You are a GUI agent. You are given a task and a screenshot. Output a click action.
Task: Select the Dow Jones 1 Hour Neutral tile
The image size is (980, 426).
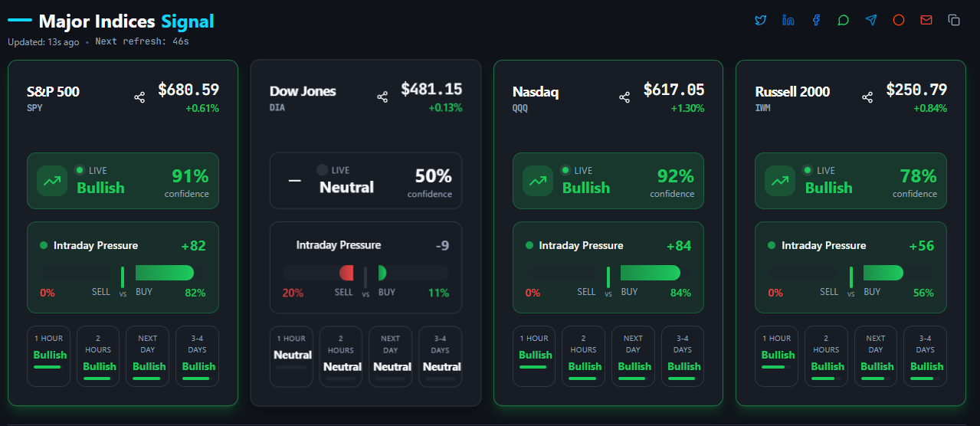(x=292, y=356)
